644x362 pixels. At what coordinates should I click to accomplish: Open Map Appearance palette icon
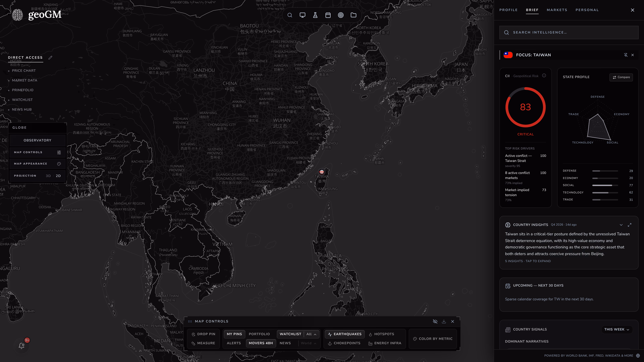59,164
